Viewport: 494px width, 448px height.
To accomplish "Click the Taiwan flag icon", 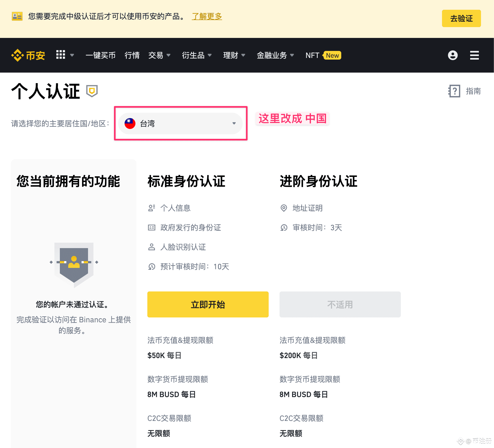I will tap(130, 123).
